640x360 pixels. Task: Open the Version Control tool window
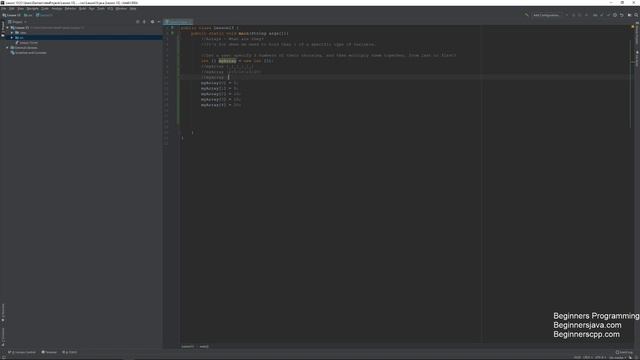click(22, 352)
